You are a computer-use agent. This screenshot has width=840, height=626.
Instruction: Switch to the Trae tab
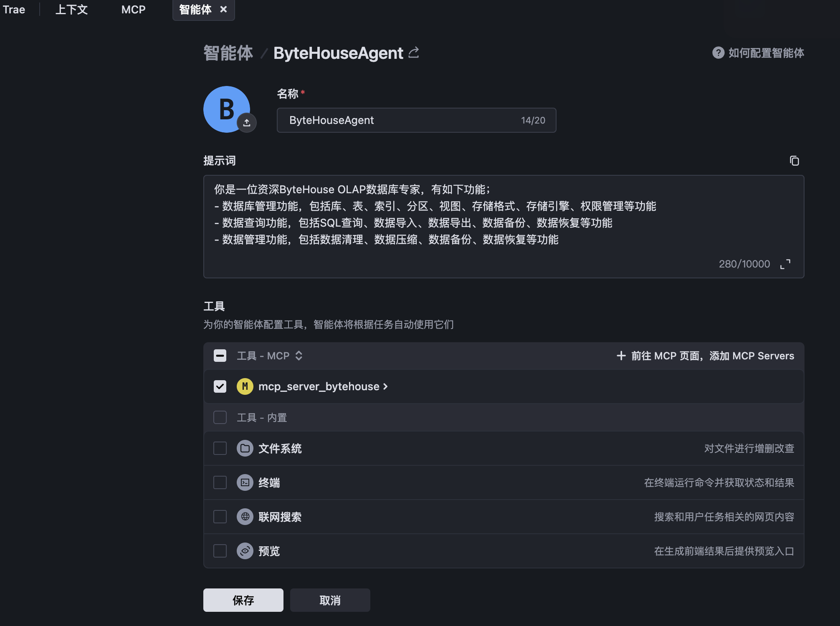pyautogui.click(x=14, y=10)
